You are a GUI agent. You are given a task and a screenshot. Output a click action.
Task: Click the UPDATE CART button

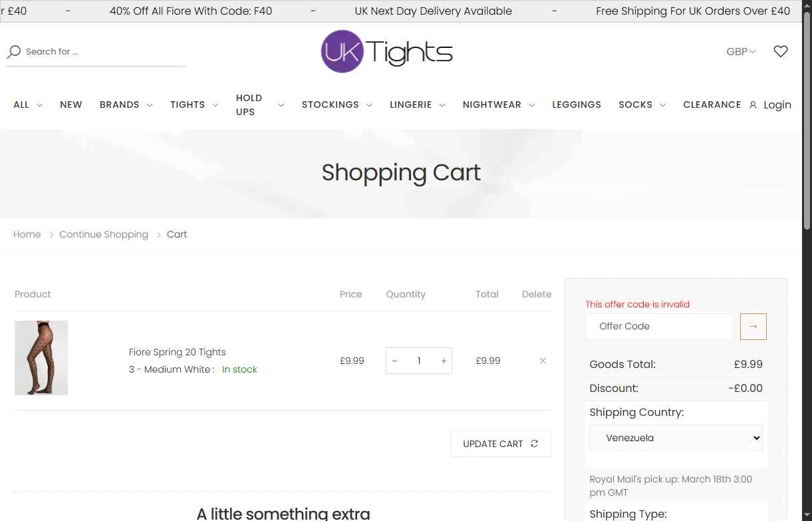pyautogui.click(x=501, y=444)
